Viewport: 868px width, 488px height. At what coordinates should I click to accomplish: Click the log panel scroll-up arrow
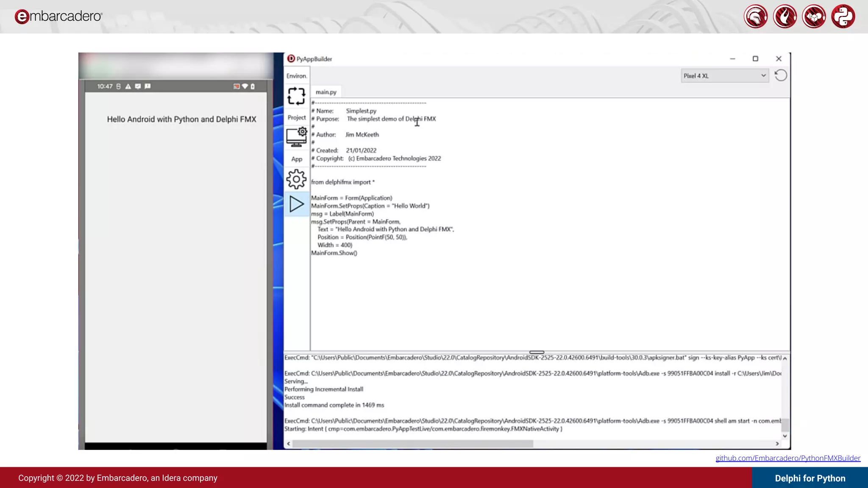(785, 358)
